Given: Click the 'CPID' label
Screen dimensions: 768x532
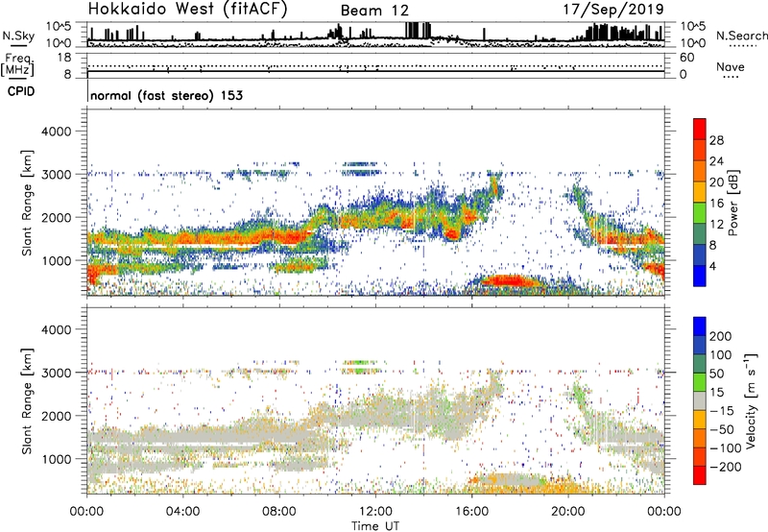Looking at the screenshot, I should (21, 91).
